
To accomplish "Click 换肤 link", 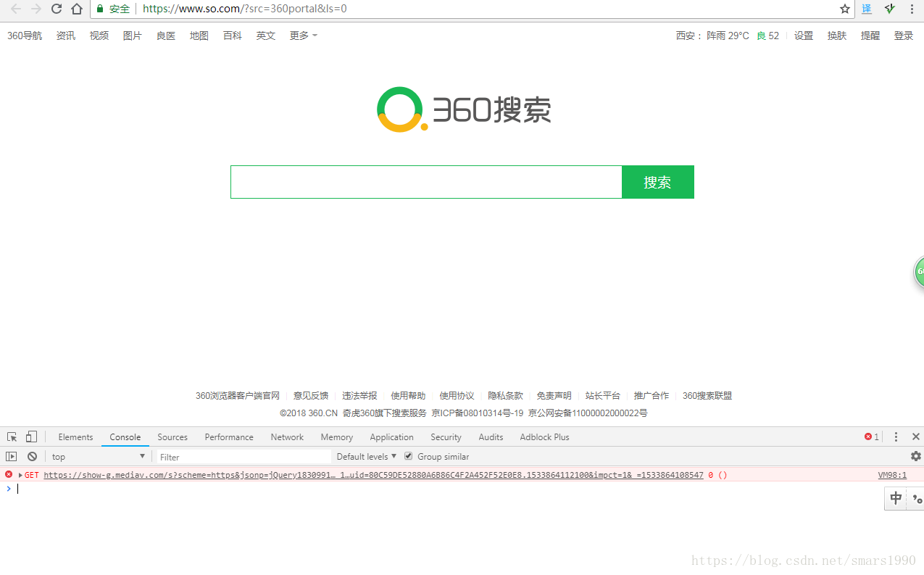I will [837, 36].
